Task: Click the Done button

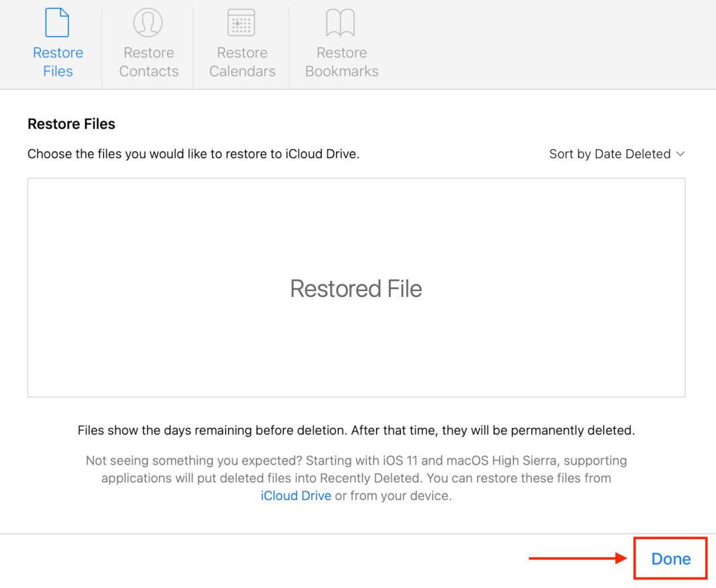Action: pyautogui.click(x=670, y=558)
